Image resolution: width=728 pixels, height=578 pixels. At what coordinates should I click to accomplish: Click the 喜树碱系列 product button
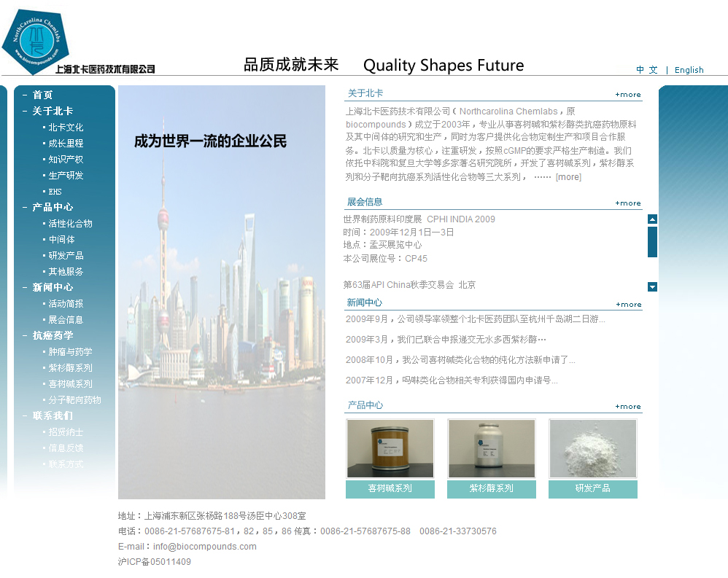pos(390,489)
